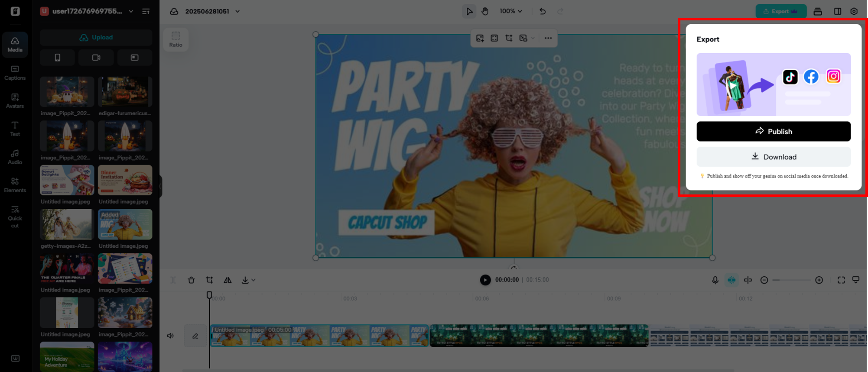Click the keyboard shortcuts icon in sidebar

[15, 358]
